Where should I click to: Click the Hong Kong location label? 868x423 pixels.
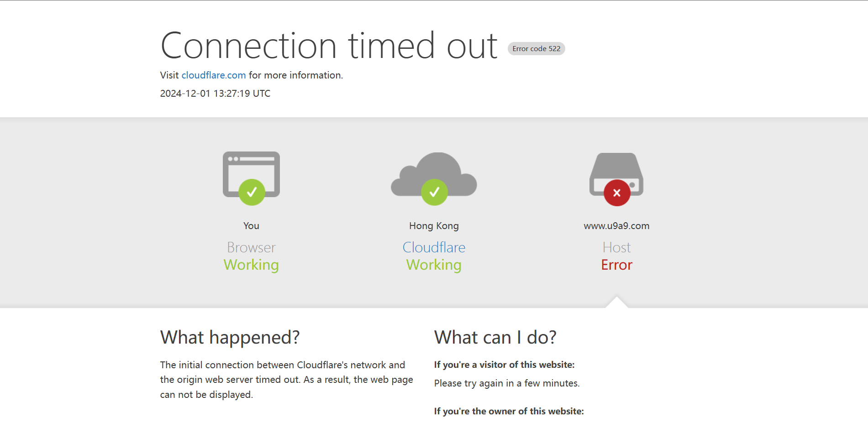(x=434, y=226)
